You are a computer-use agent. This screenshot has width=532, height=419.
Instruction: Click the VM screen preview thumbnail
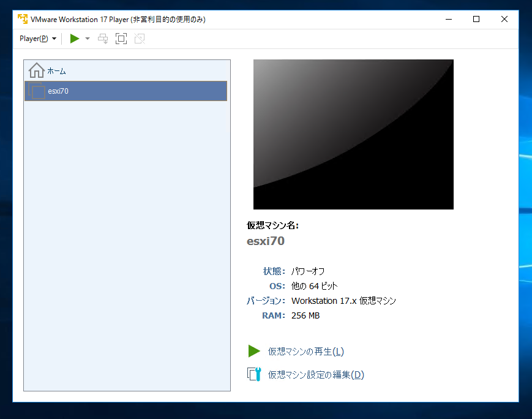pos(353,135)
